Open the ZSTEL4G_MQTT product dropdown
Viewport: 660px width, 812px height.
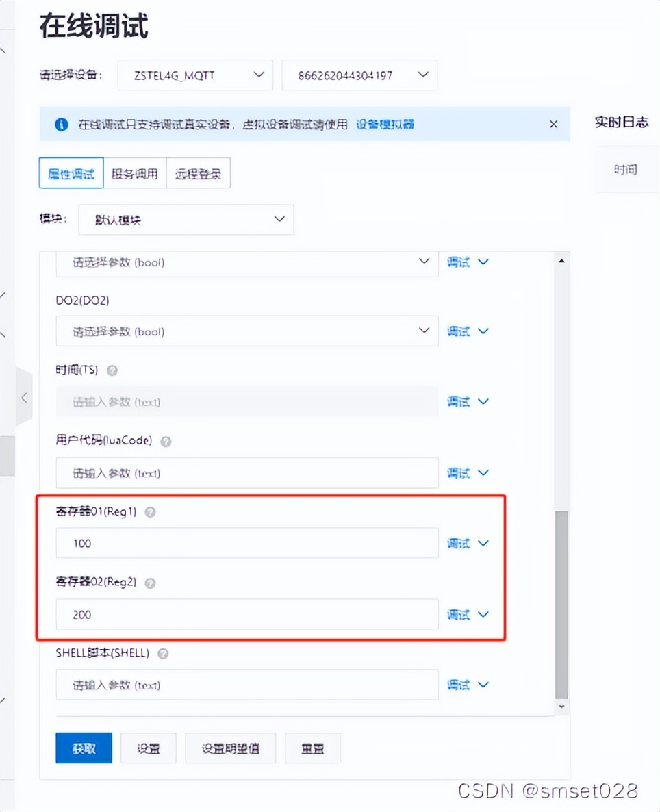[x=195, y=75]
